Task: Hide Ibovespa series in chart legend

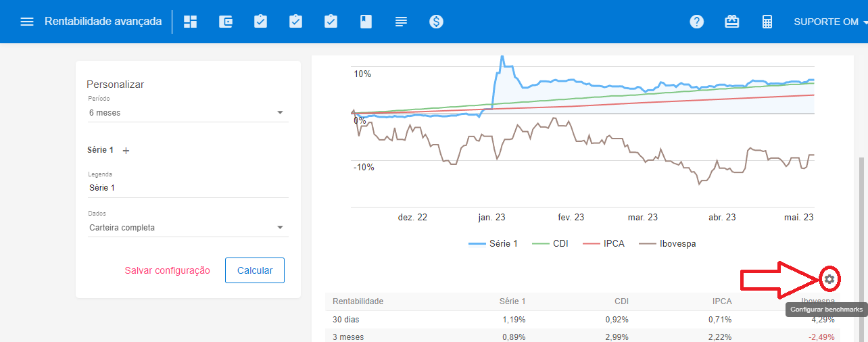Action: pyautogui.click(x=668, y=243)
